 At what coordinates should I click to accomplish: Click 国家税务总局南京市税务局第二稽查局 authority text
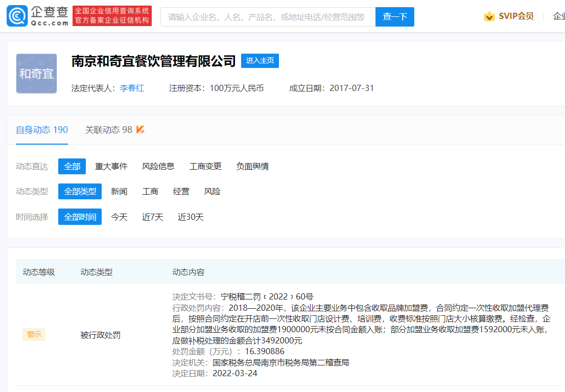[280, 362]
